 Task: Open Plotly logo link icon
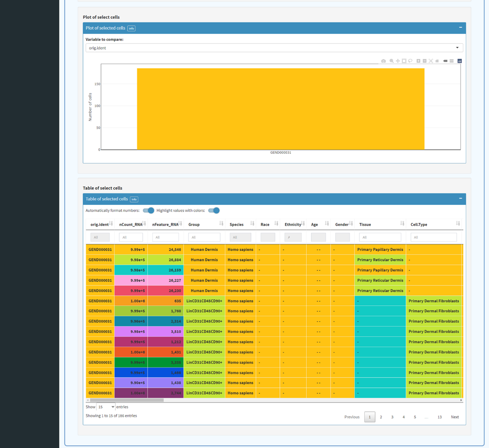point(460,61)
